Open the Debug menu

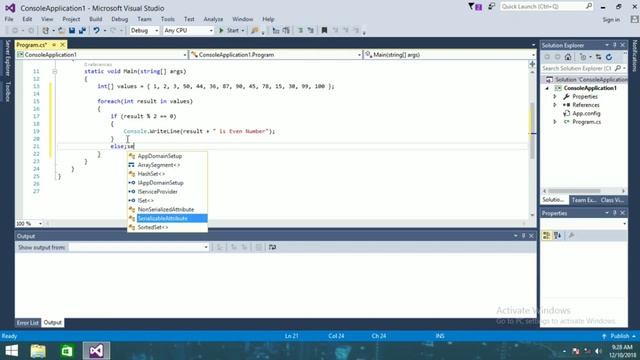[120, 19]
